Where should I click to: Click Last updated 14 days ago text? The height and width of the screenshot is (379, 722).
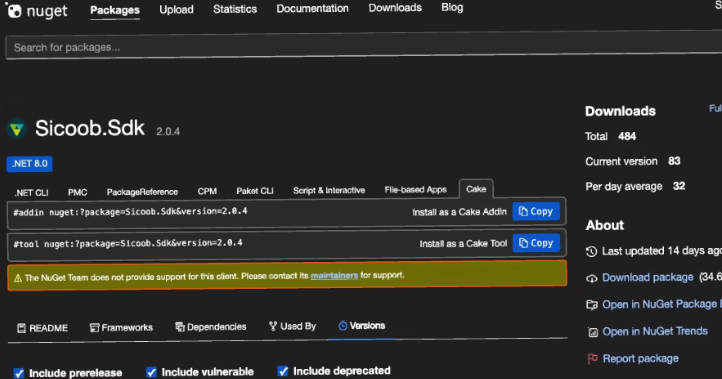(662, 251)
